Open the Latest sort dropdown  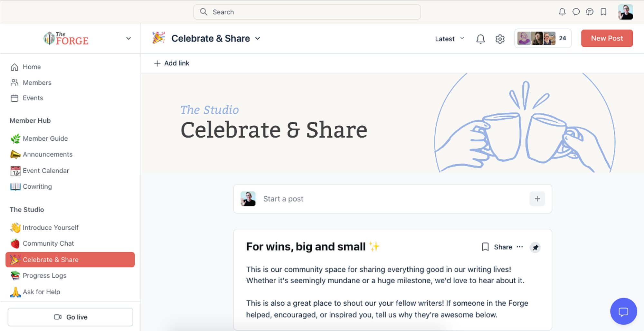click(450, 39)
